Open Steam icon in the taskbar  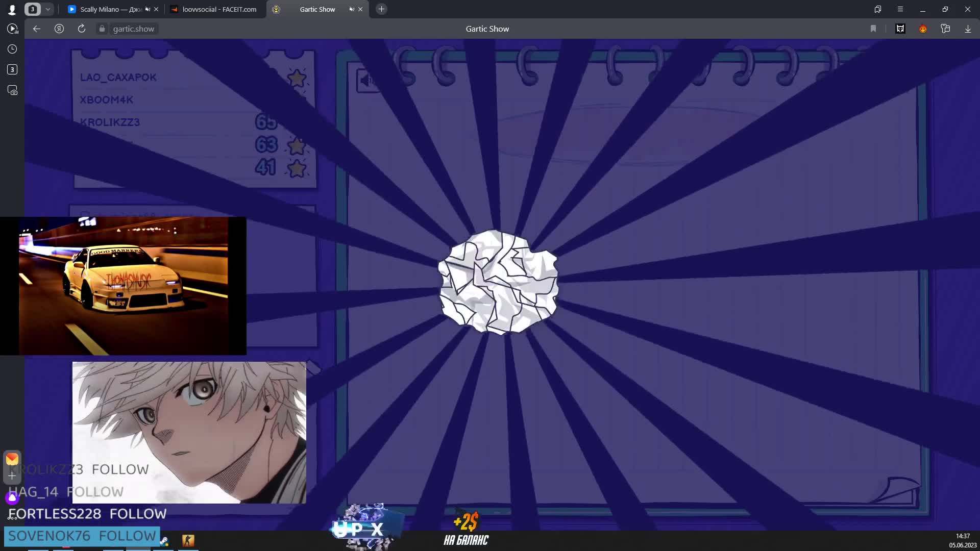(164, 541)
